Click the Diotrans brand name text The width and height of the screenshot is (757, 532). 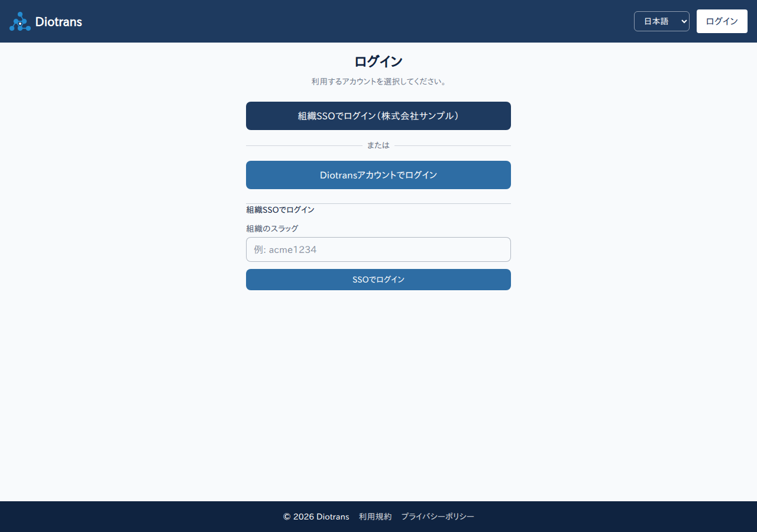coord(59,22)
